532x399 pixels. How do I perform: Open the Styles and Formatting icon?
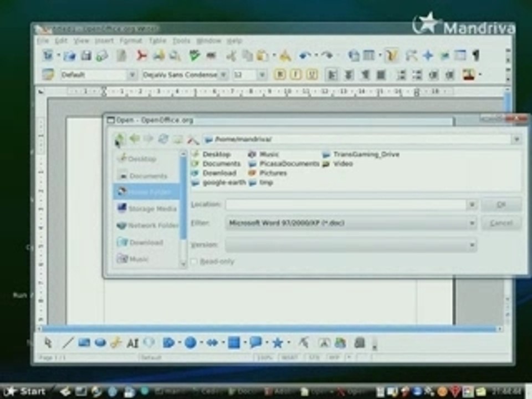(48, 75)
